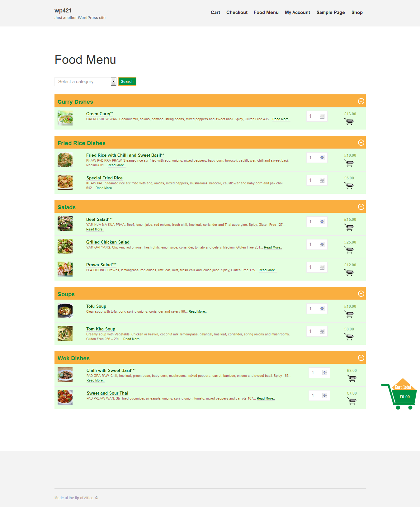Click the Search button

click(x=127, y=81)
